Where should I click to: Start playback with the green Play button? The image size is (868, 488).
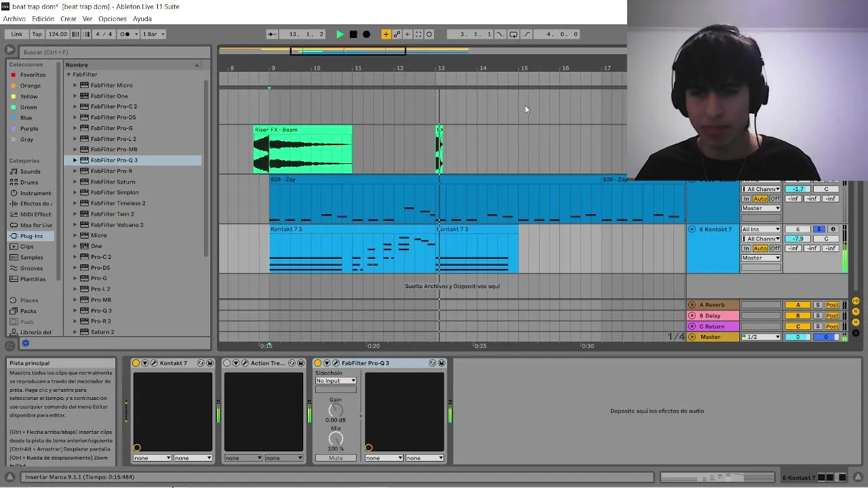(340, 34)
